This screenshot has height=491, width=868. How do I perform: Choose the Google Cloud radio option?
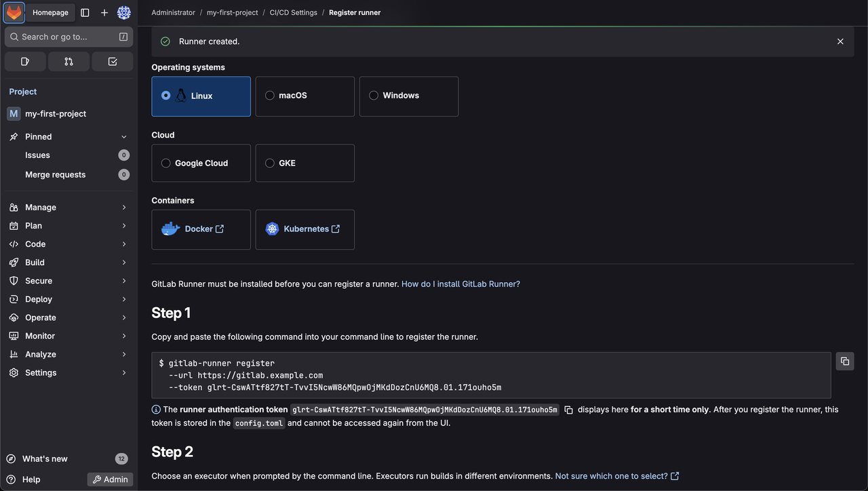tap(166, 163)
